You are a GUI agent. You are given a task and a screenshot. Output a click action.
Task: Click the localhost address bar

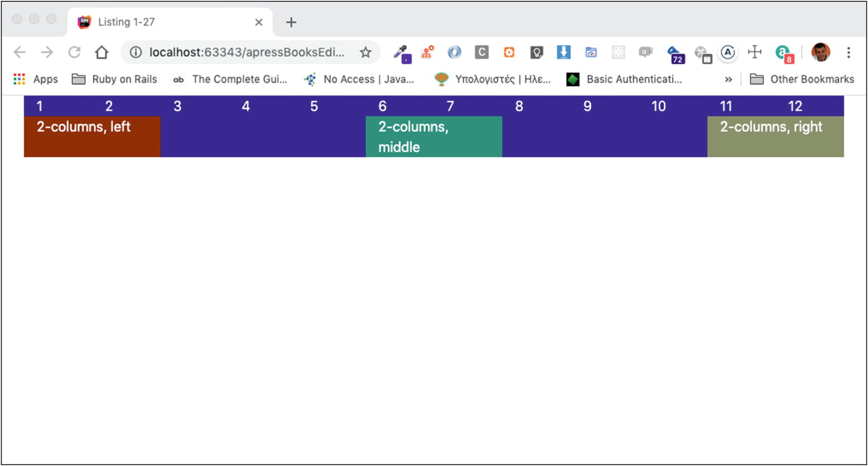(246, 52)
